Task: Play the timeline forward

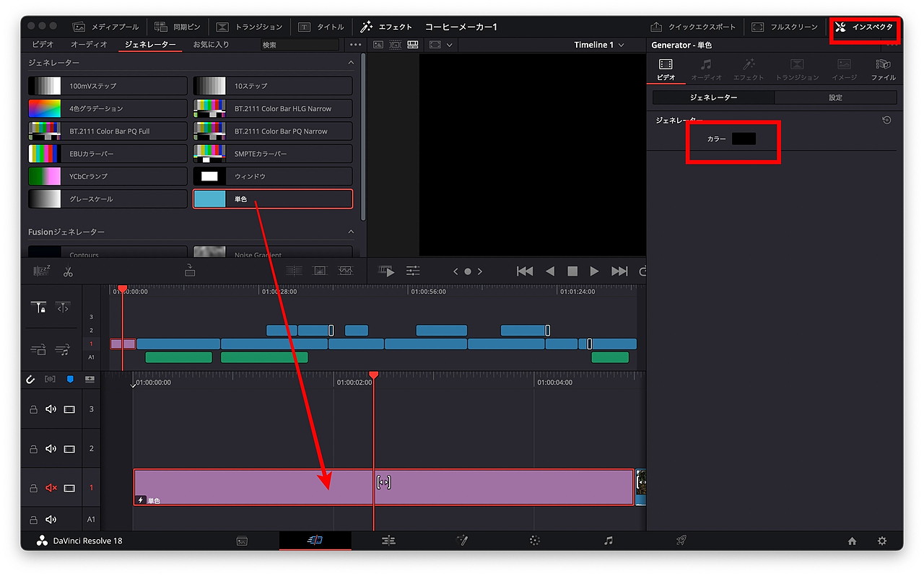Action: tap(595, 271)
